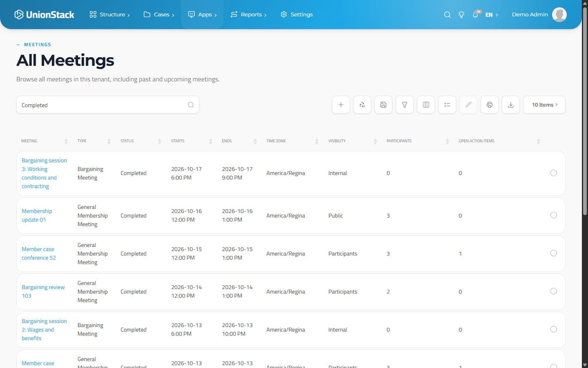Select the radio for Bargaining review 103 row
This screenshot has width=588, height=368.
(554, 291)
